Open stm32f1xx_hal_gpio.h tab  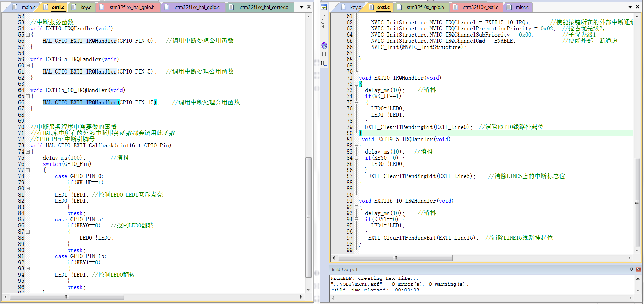point(128,7)
